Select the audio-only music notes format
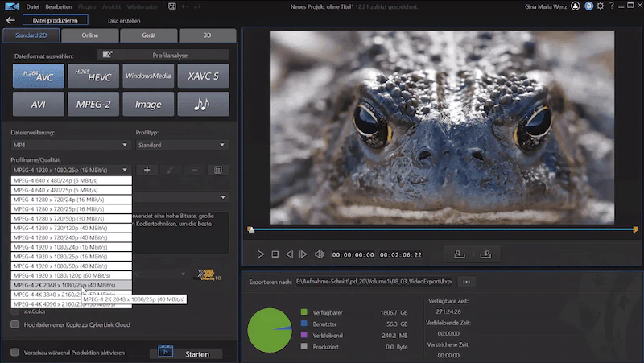Screen dimensions: 644x363 pyautogui.click(x=204, y=105)
